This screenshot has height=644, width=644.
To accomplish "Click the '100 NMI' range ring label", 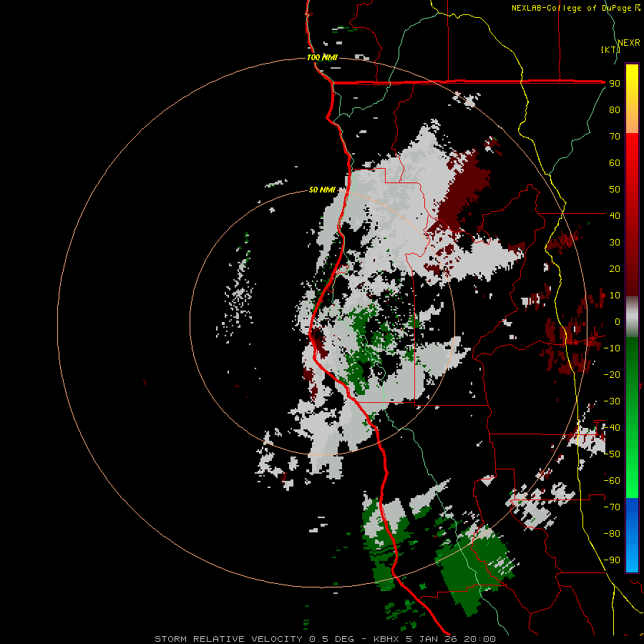I will (x=322, y=57).
